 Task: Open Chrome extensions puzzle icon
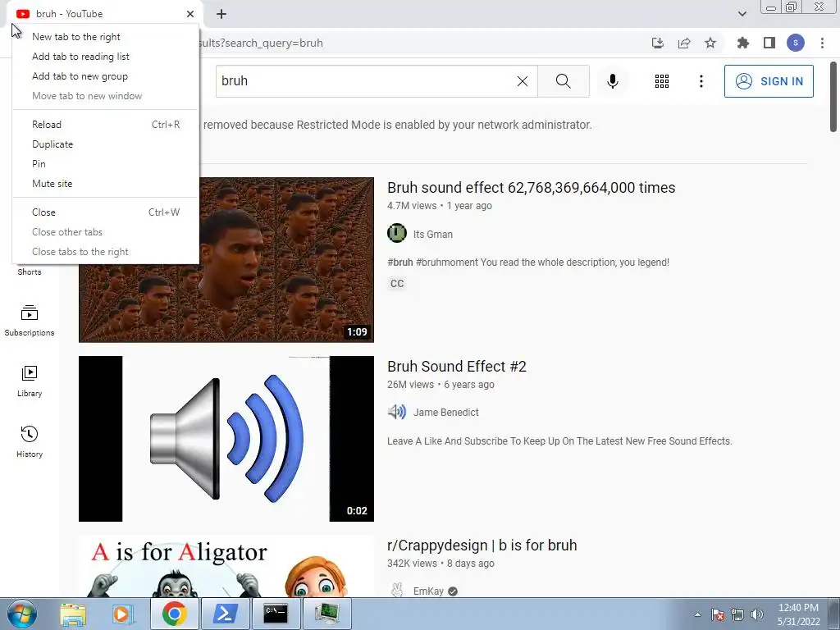pyautogui.click(x=742, y=43)
